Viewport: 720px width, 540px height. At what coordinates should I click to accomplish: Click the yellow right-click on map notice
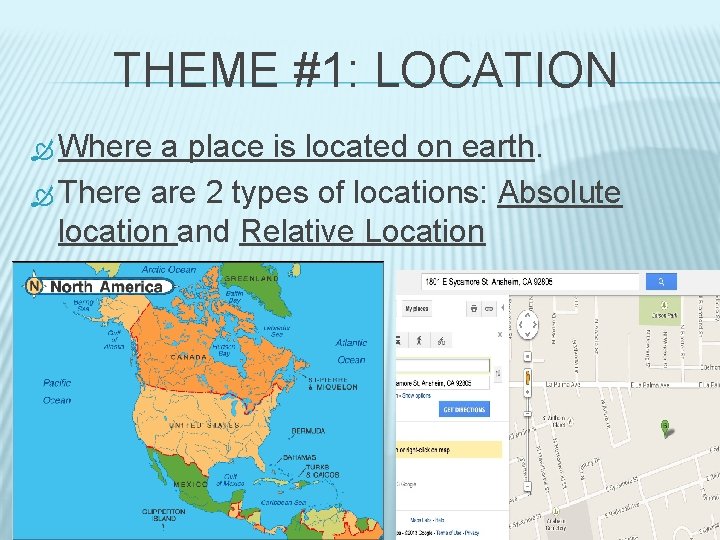pos(450,450)
